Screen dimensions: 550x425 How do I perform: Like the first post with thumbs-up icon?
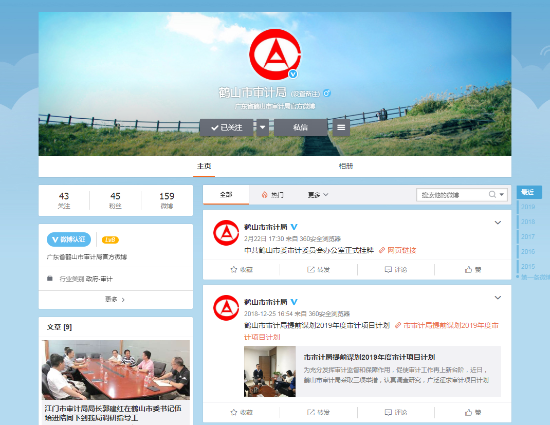(x=473, y=269)
